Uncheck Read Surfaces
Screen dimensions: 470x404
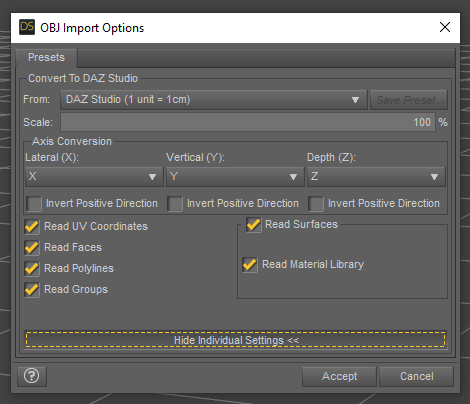click(254, 225)
